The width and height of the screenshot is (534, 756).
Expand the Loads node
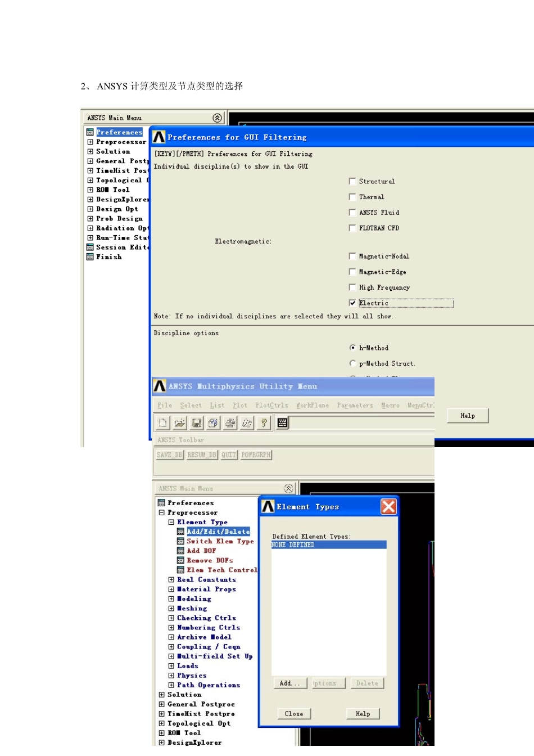click(x=171, y=665)
